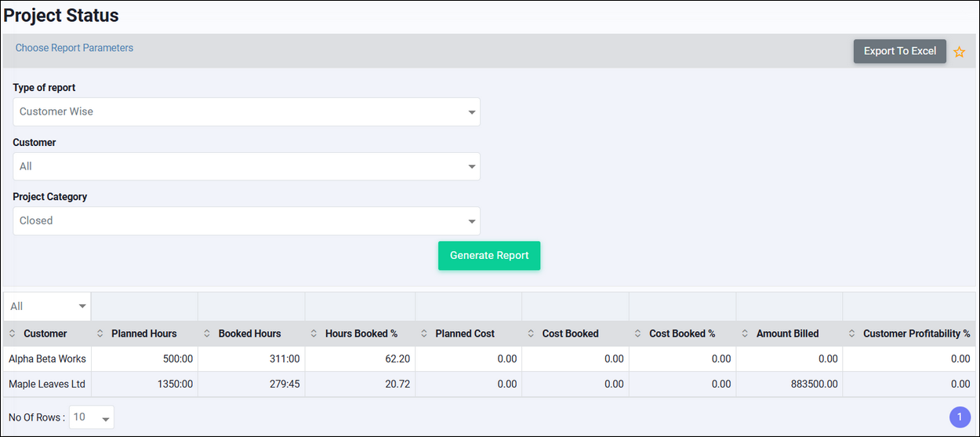980x437 pixels.
Task: Sort by Amount Billed column arrows
Action: pyautogui.click(x=745, y=333)
